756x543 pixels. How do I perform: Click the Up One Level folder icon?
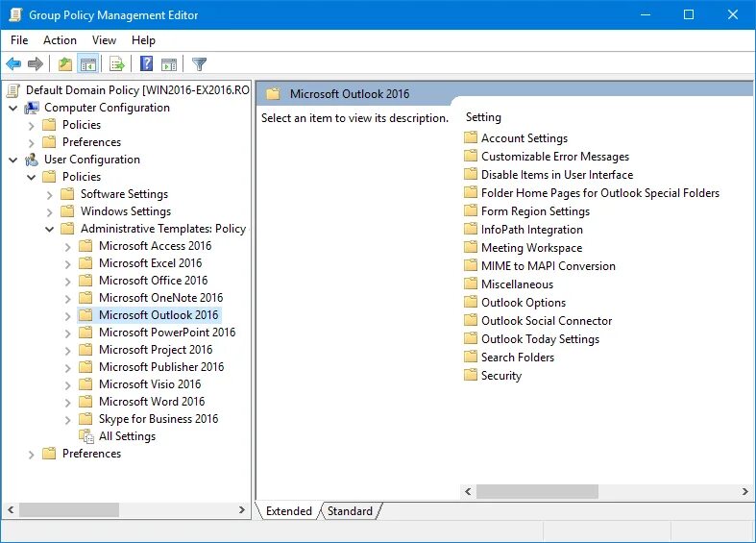64,63
